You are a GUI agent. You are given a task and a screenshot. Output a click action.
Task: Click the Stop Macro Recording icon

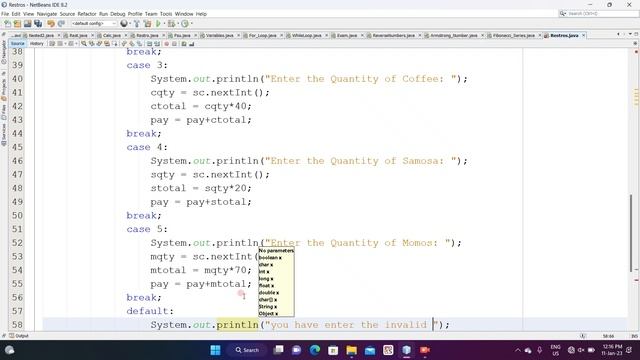click(x=174, y=44)
